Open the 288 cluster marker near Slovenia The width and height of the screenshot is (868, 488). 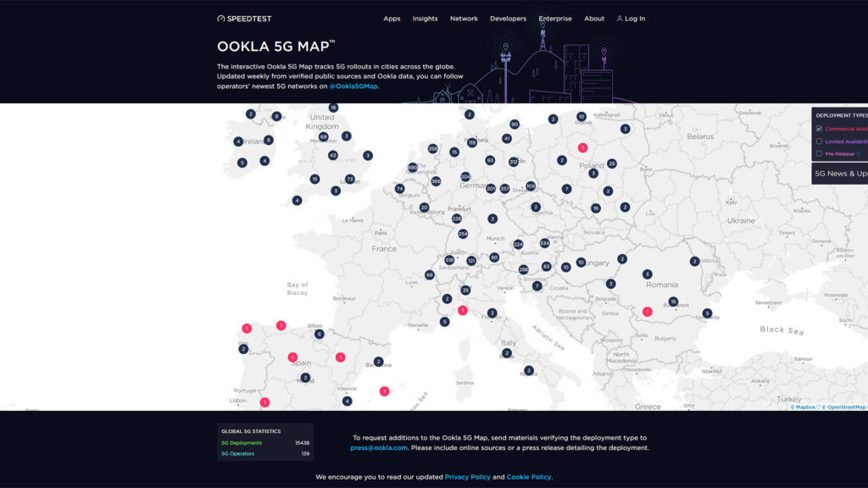tap(524, 269)
